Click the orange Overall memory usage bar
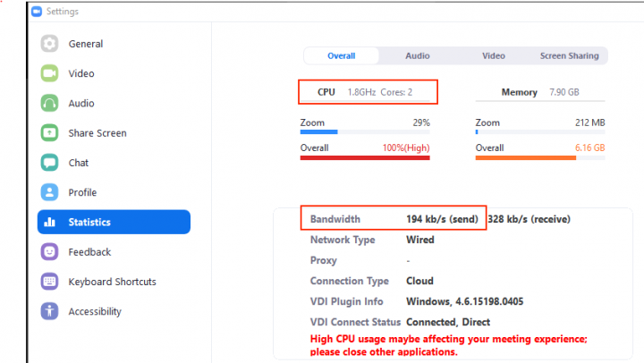This screenshot has height=363, width=644. coord(525,158)
